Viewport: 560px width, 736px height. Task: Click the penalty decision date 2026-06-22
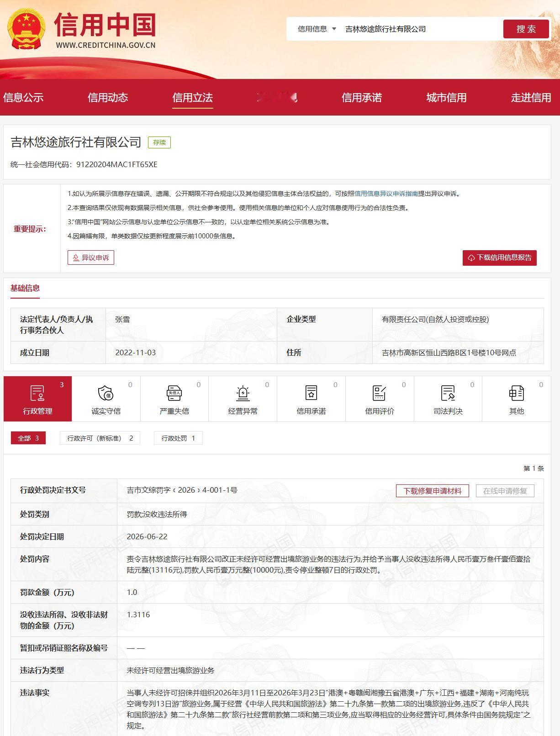click(x=147, y=536)
